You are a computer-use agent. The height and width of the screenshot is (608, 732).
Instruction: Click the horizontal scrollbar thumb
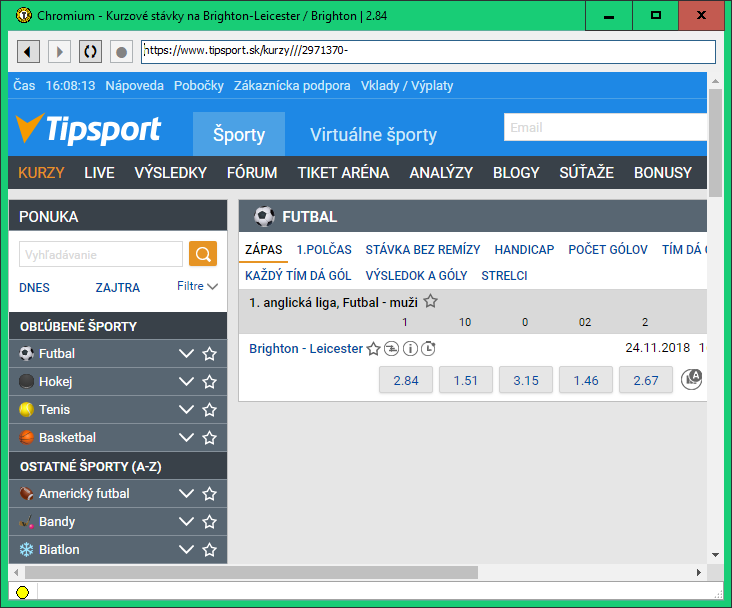click(x=251, y=572)
